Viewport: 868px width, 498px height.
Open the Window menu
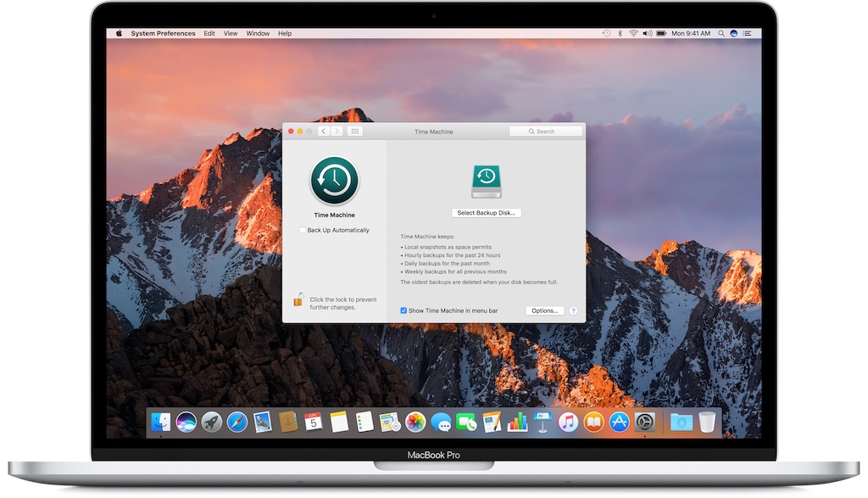258,33
